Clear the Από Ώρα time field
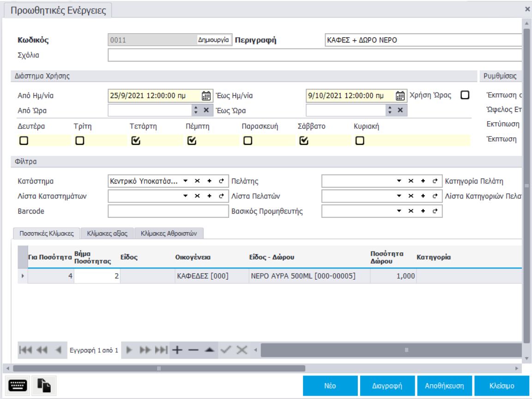 click(x=206, y=110)
